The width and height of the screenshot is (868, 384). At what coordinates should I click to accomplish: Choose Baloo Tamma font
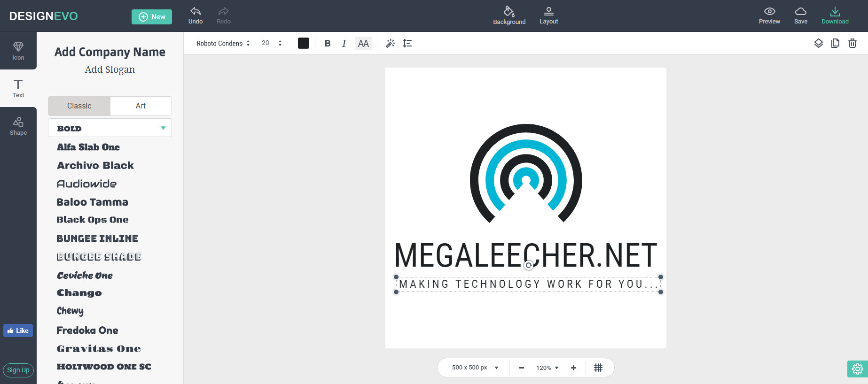click(x=92, y=202)
